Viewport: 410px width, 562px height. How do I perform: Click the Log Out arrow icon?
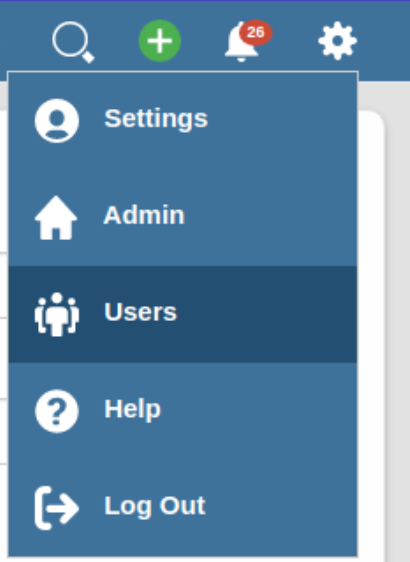pyautogui.click(x=57, y=508)
